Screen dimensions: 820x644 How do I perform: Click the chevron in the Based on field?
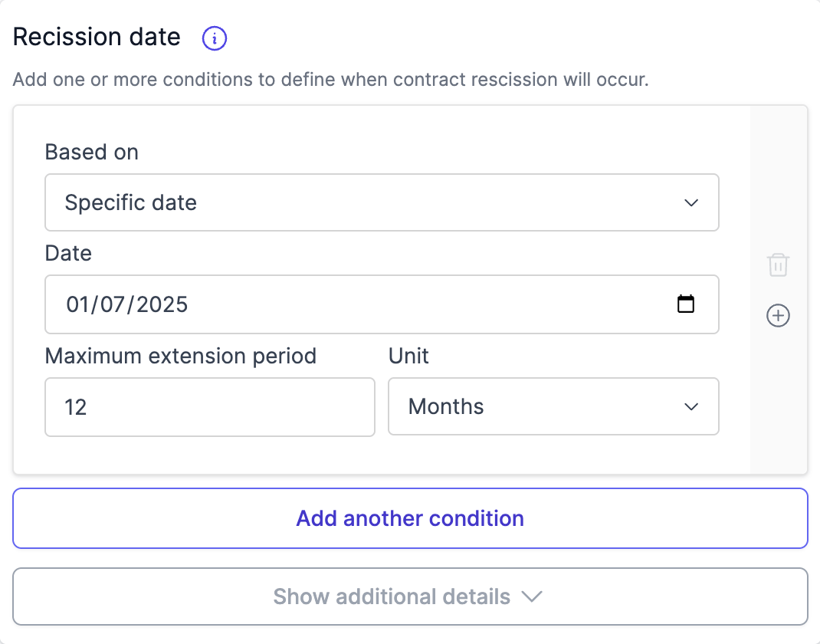pos(691,203)
